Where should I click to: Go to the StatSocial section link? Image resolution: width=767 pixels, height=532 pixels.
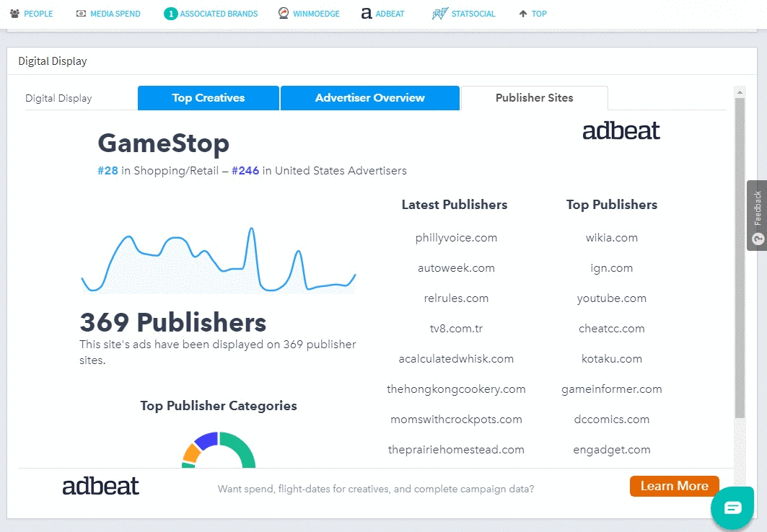(x=473, y=14)
